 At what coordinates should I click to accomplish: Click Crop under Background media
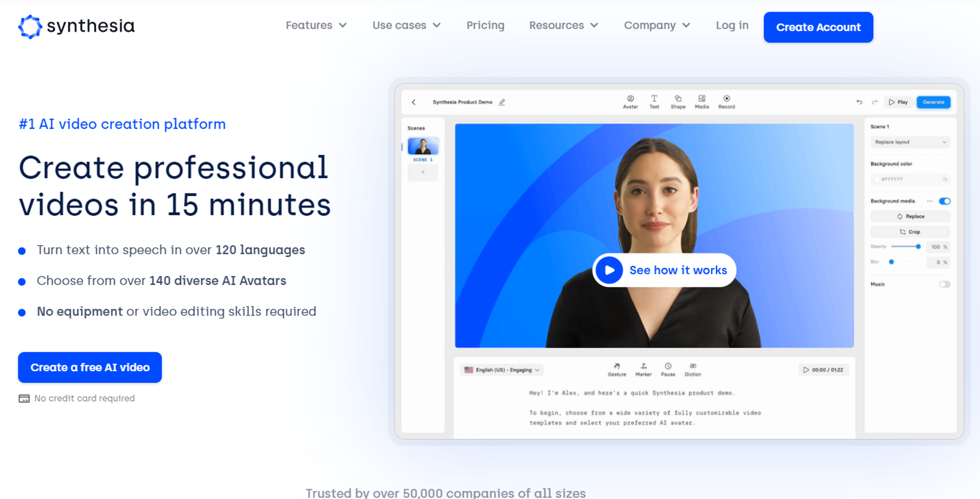910,232
